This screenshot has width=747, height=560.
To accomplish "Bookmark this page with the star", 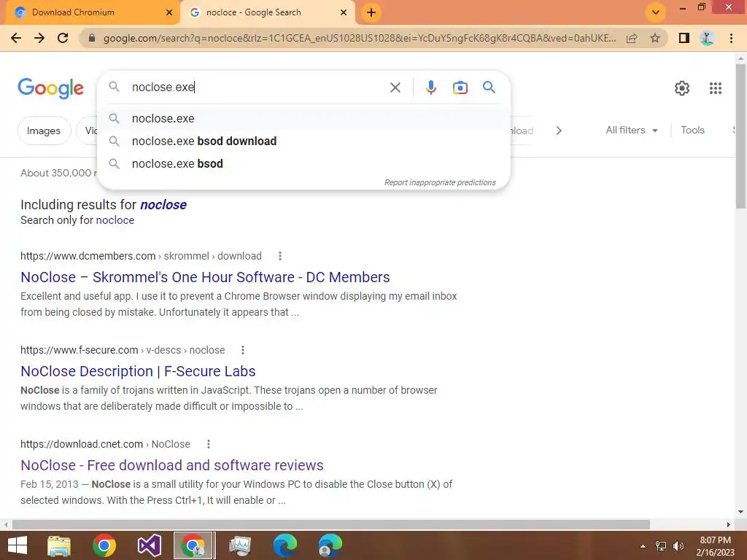I will coord(655,38).
